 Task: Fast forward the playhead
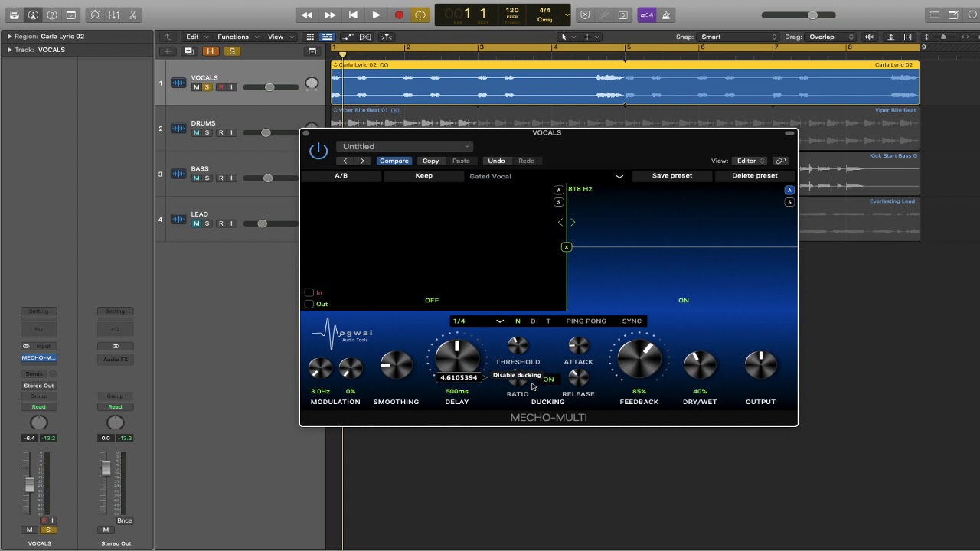pyautogui.click(x=330, y=15)
